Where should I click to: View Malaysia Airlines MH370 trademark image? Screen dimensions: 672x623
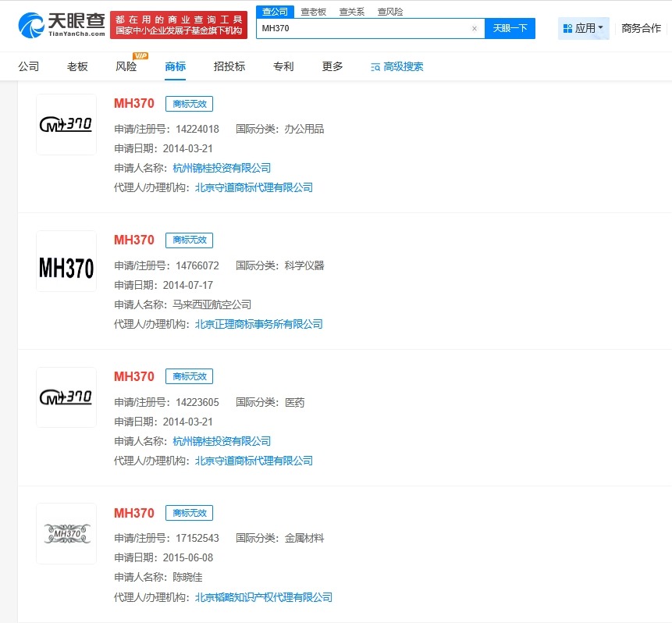tap(66, 260)
